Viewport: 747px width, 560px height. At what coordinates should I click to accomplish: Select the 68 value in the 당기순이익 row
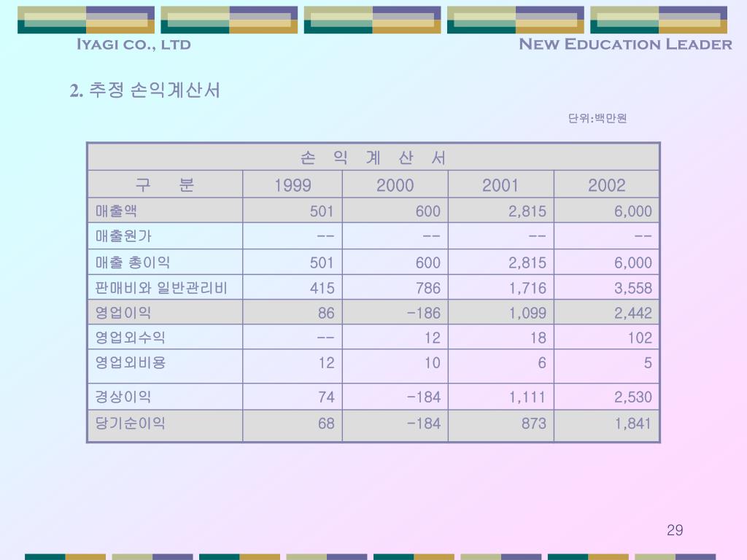click(326, 424)
